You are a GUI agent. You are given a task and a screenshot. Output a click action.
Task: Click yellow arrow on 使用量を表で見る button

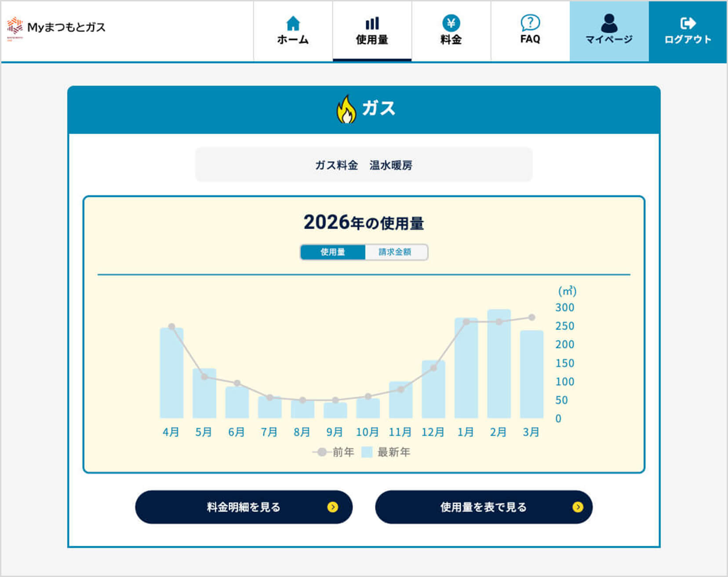[x=578, y=507]
